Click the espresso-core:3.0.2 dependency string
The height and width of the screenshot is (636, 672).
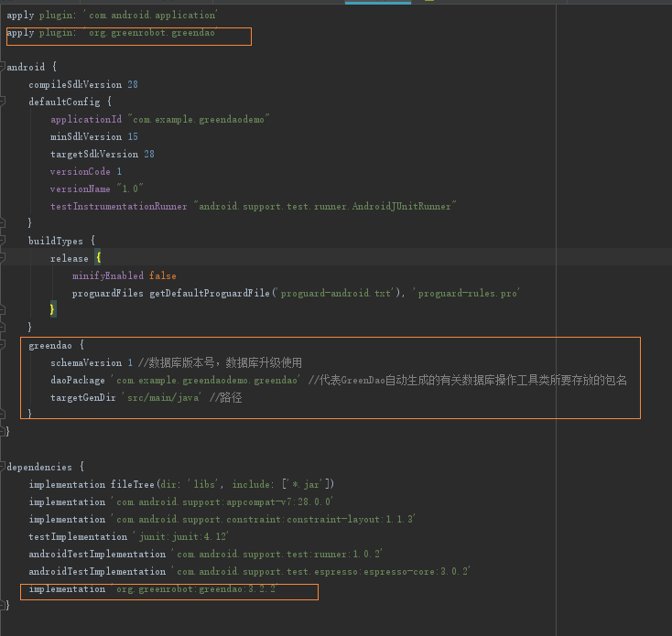pos(320,571)
